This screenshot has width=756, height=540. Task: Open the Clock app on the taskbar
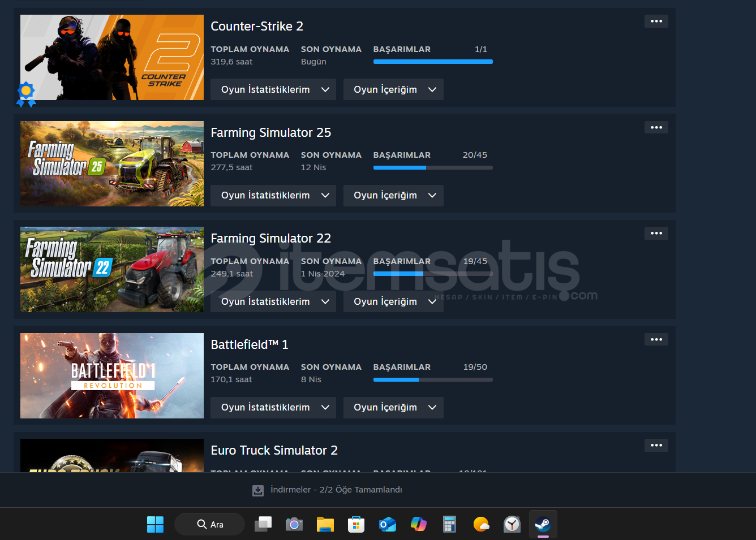(512, 524)
